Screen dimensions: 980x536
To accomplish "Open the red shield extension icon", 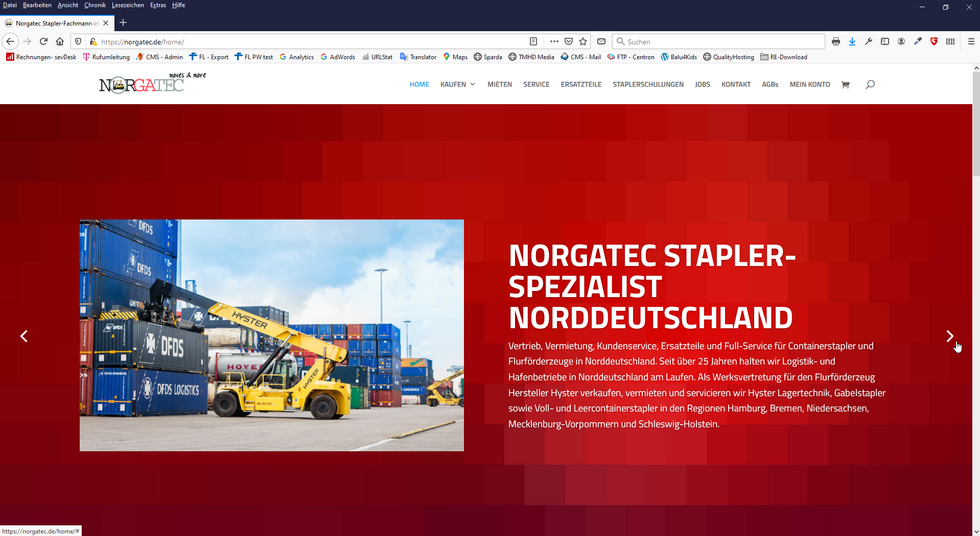I will coord(934,41).
